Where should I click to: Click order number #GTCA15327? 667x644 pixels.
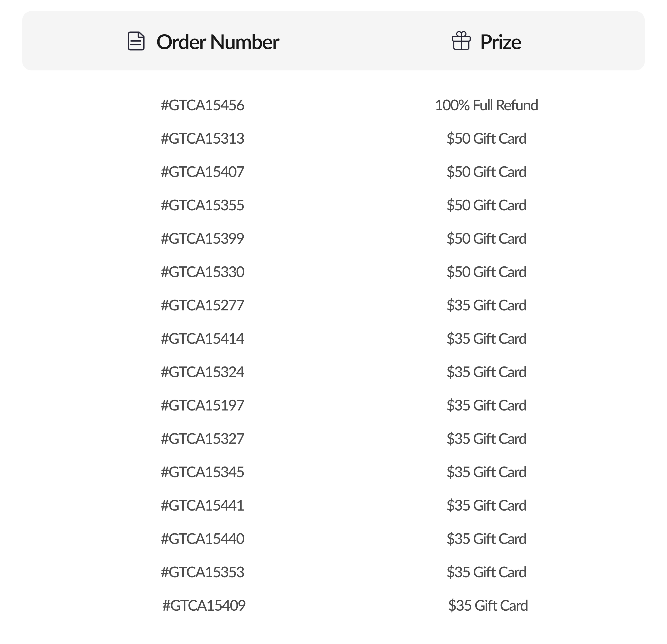[202, 439]
